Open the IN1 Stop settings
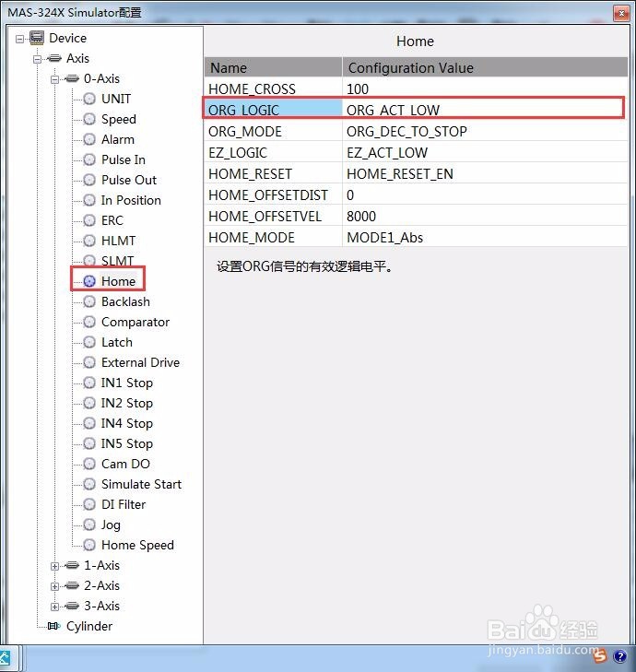Image resolution: width=636 pixels, height=672 pixels. [127, 383]
